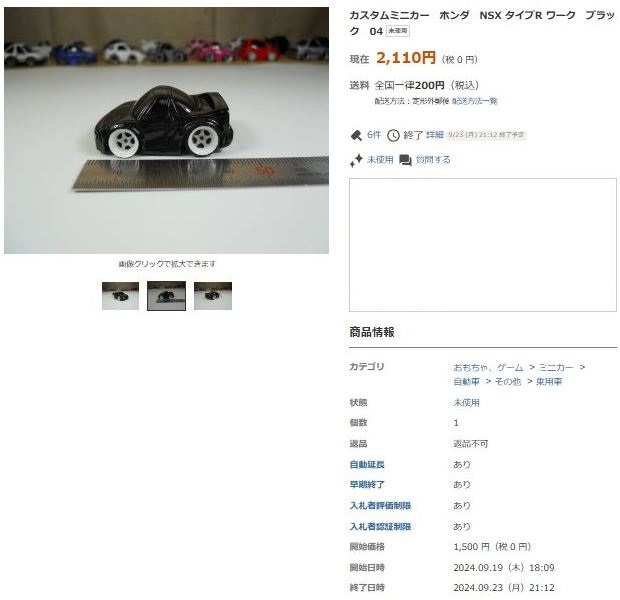Click the 自動延長 help link
Screen dimensions: 620x600
click(x=367, y=465)
